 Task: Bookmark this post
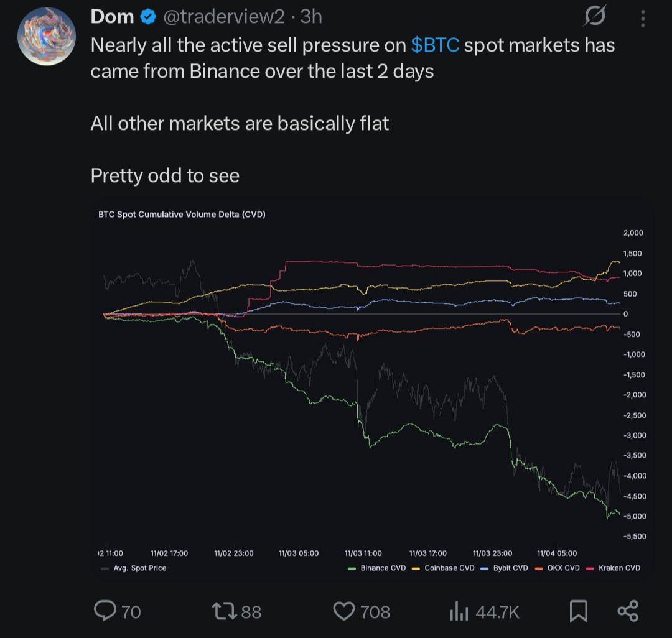click(579, 611)
